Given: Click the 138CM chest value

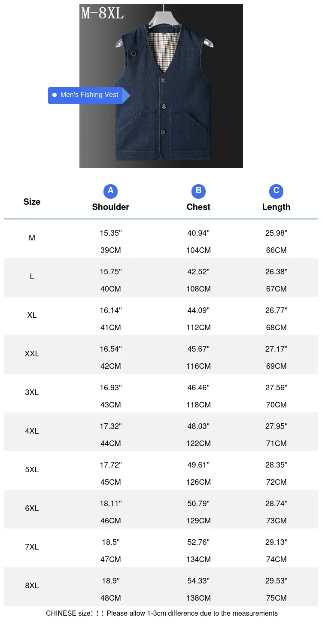Looking at the screenshot, I should pos(198,598).
